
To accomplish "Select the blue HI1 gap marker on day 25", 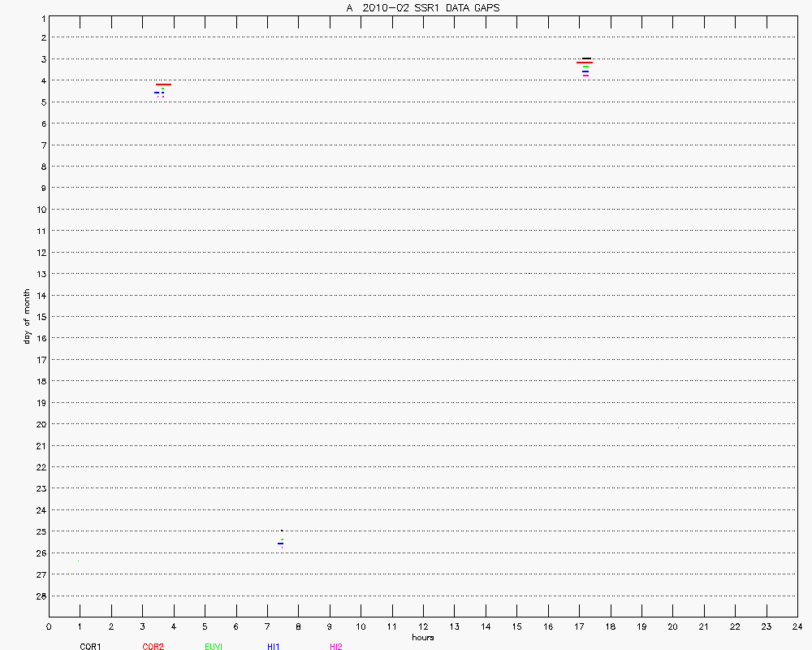I will 280,544.
